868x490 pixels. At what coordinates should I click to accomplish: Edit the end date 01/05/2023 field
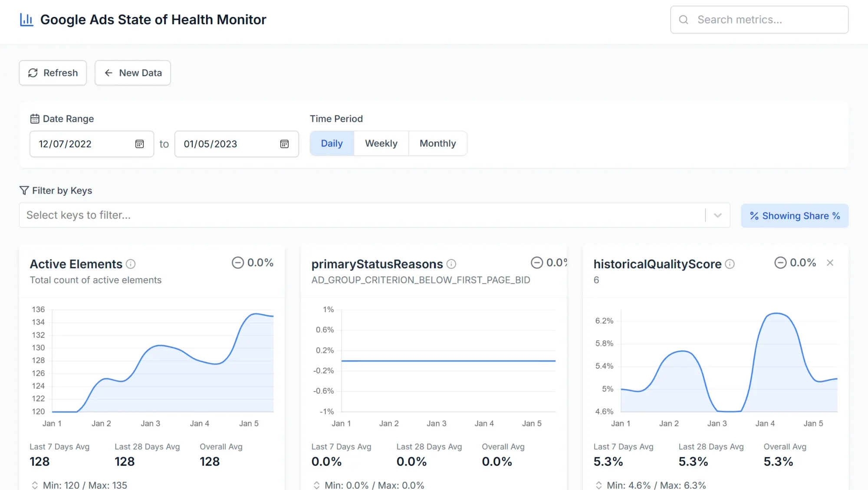(x=237, y=144)
